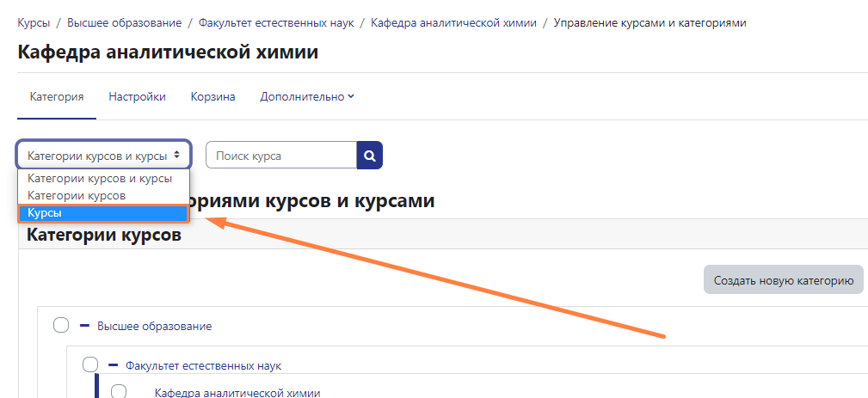The image size is (868, 398).
Task: Open the category view selector combo box
Action: [x=103, y=156]
